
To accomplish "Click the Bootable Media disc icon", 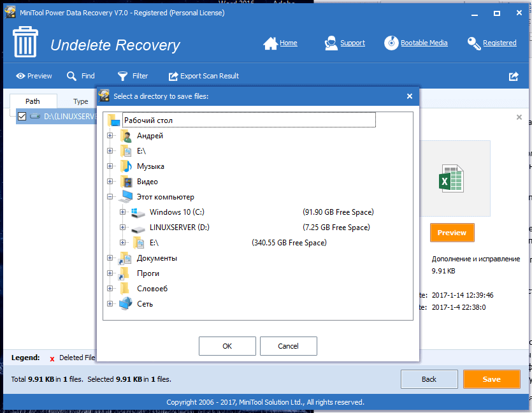I will 391,43.
